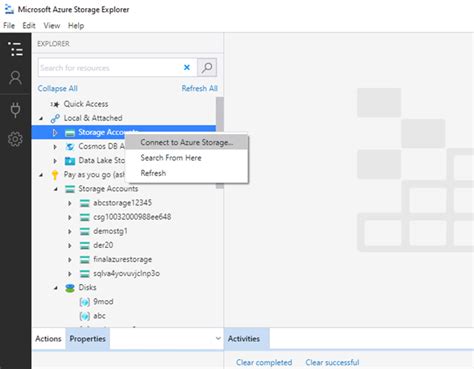
Task: Choose Search From Here in context menu
Action: click(x=187, y=158)
